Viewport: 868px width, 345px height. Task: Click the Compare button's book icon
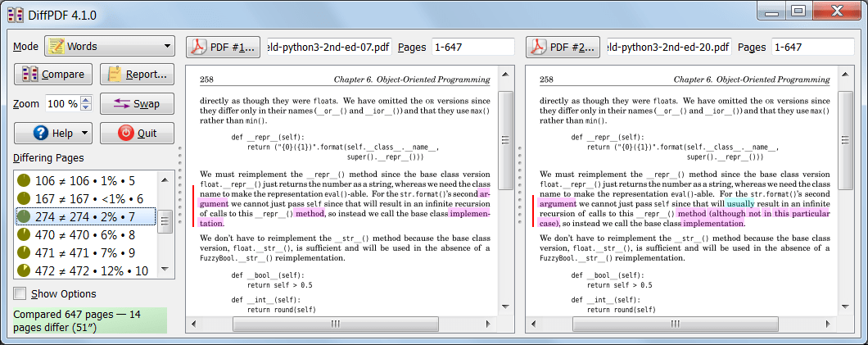30,75
